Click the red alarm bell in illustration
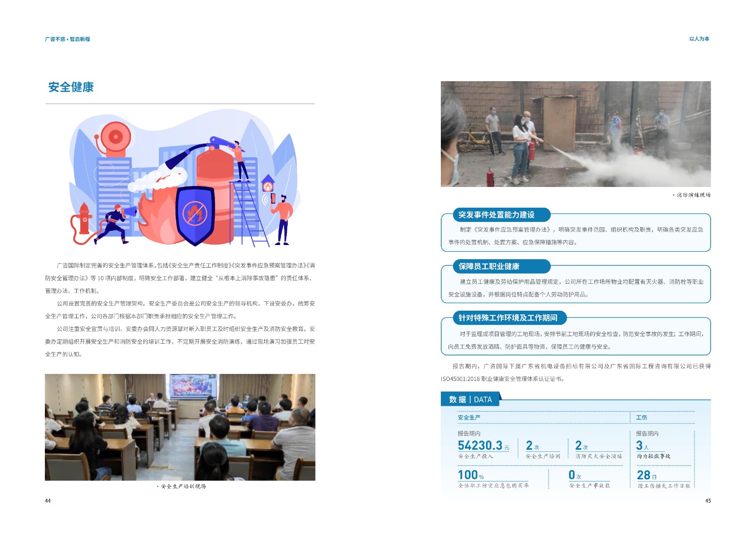756x534 pixels. pyautogui.click(x=115, y=137)
